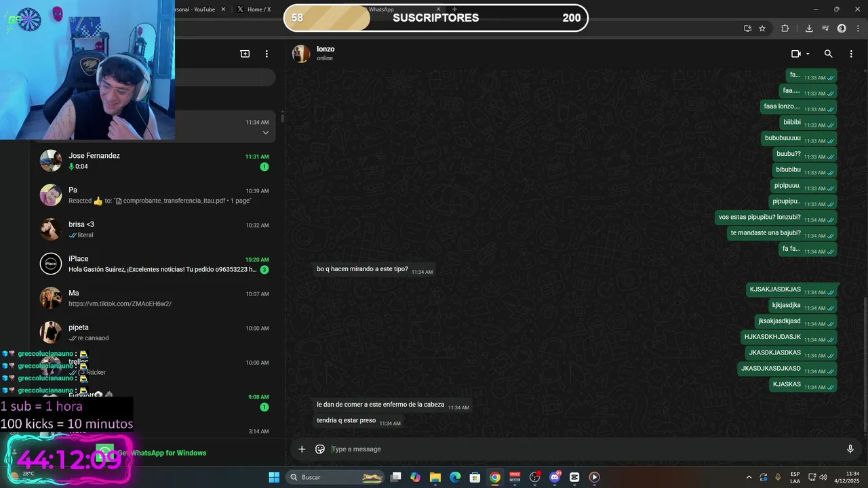Open the taskbar volume control

coord(823,477)
